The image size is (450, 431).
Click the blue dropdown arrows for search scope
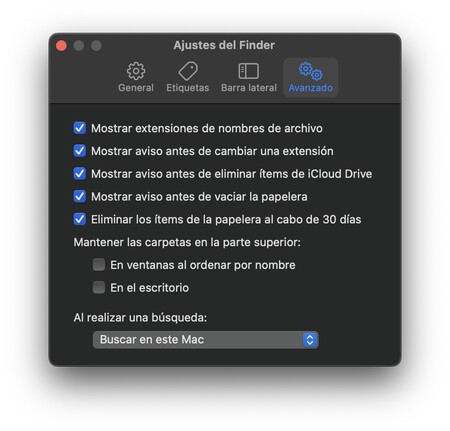[310, 340]
